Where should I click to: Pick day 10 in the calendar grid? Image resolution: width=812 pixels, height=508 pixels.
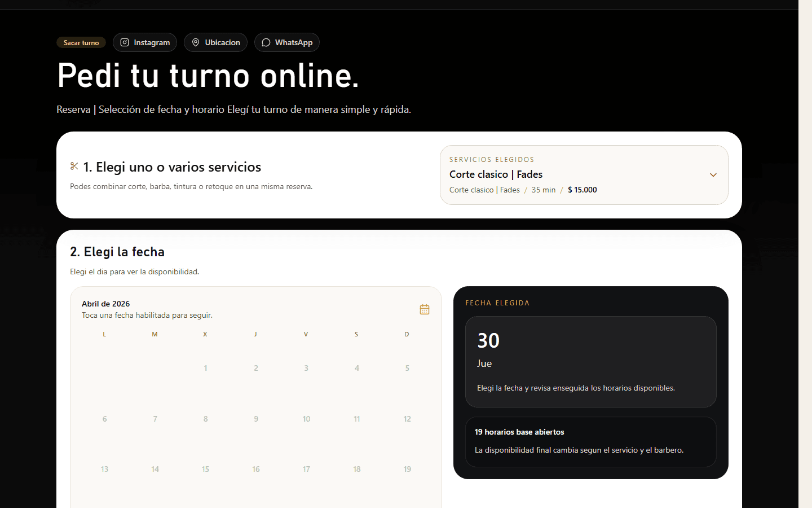306,419
